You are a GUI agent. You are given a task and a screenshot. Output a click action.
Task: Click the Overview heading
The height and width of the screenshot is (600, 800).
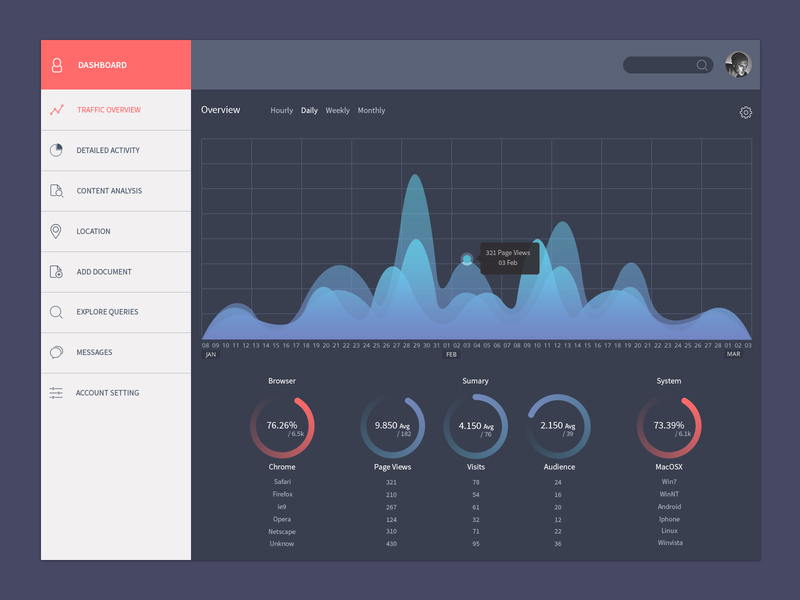click(220, 110)
